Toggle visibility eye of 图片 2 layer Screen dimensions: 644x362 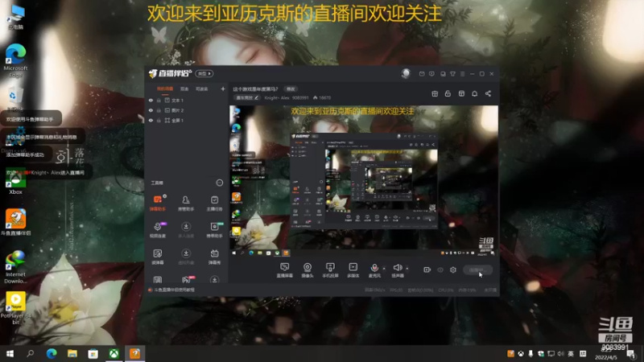(151, 110)
